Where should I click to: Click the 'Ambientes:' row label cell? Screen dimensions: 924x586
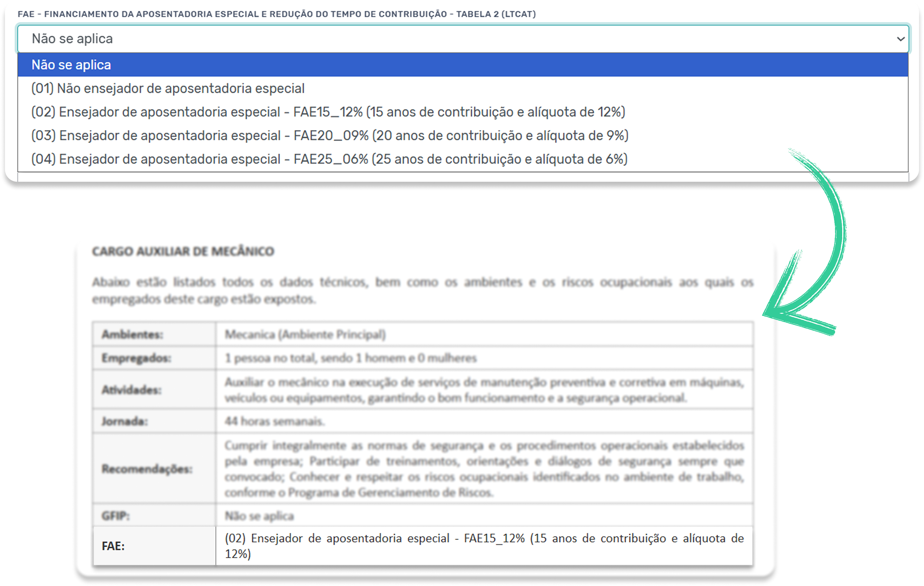click(132, 334)
